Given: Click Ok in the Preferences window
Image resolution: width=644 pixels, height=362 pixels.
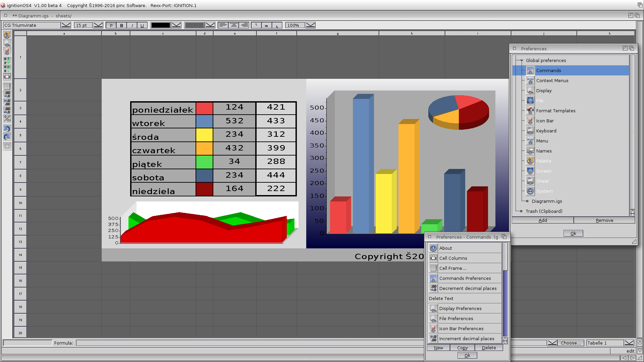Looking at the screenshot, I should click(573, 233).
